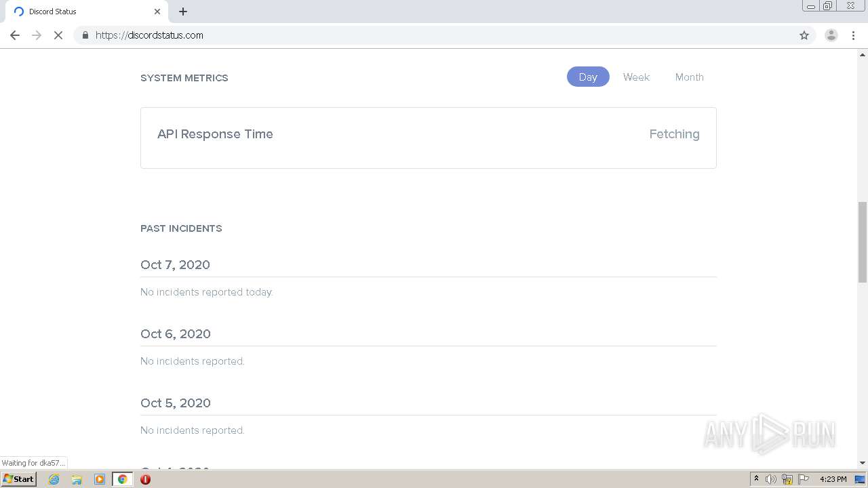Open the Action Center flag icon
The height and width of the screenshot is (488, 868).
coord(804,479)
